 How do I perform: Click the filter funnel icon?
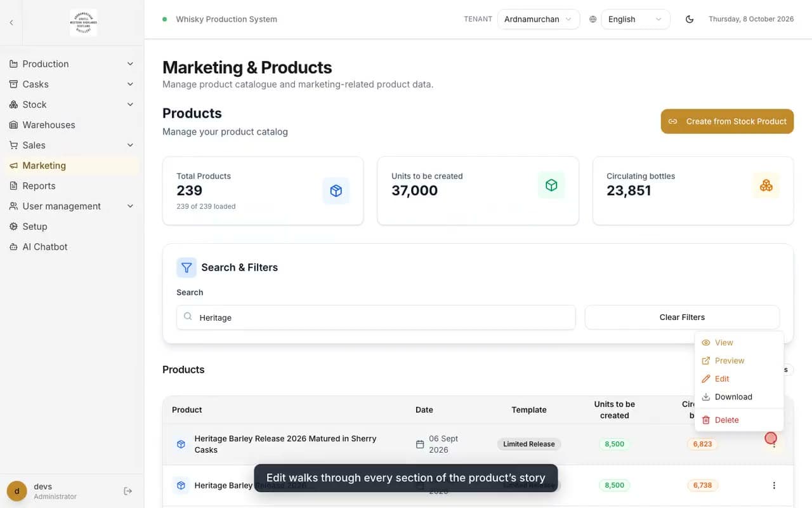tap(187, 267)
